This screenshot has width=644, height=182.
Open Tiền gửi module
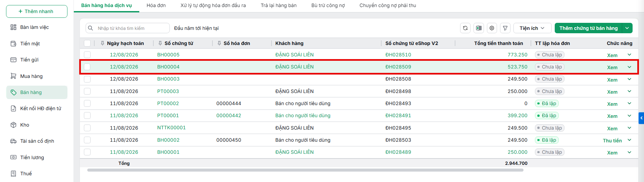tap(37, 60)
